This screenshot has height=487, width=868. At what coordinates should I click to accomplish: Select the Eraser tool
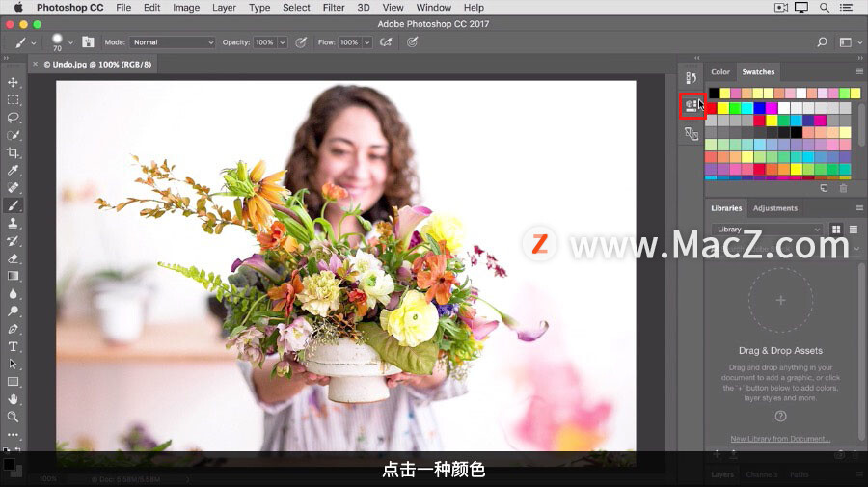(13, 258)
